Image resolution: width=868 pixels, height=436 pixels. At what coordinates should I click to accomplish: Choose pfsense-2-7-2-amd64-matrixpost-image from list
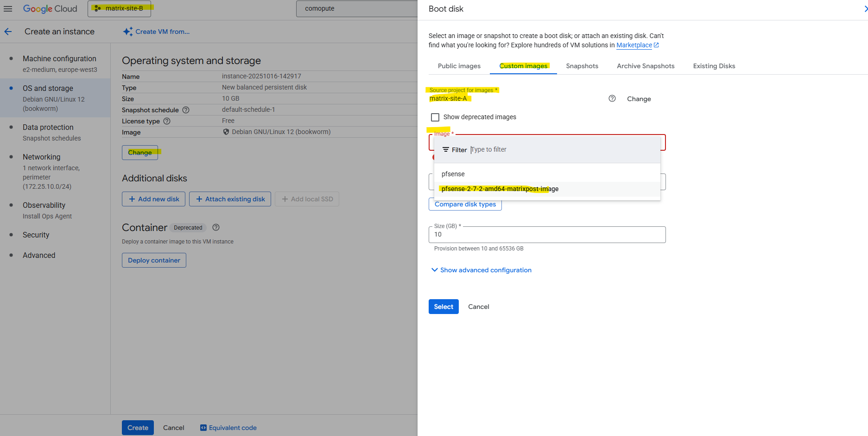(500, 189)
